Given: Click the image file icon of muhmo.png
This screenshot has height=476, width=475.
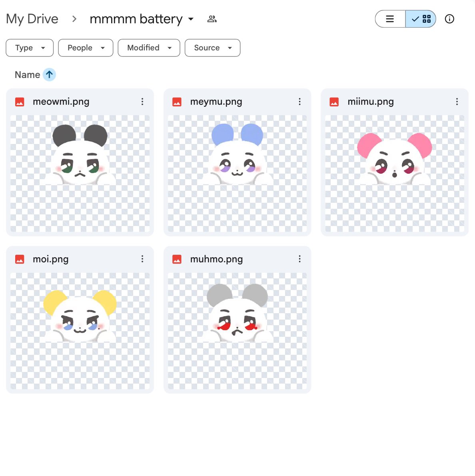Looking at the screenshot, I should pos(177,259).
